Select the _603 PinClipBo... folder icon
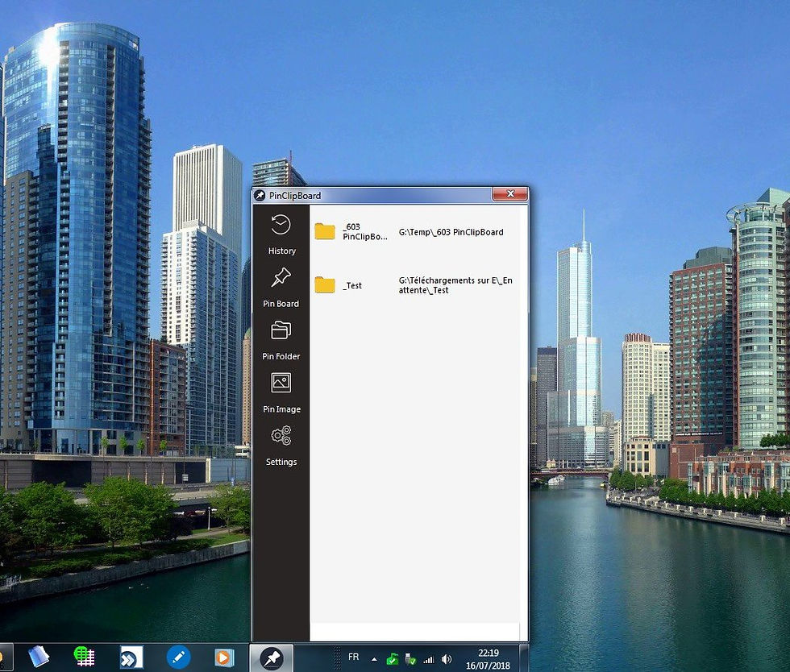Image resolution: width=790 pixels, height=672 pixels. [325, 232]
